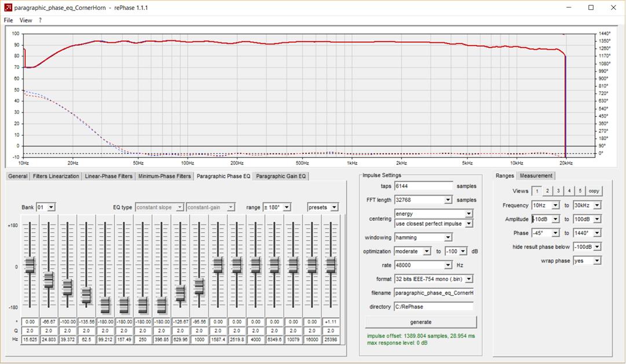The width and height of the screenshot is (626, 364).
Task: Click the 24.803 Hz phase slider handle
Action: (49, 280)
